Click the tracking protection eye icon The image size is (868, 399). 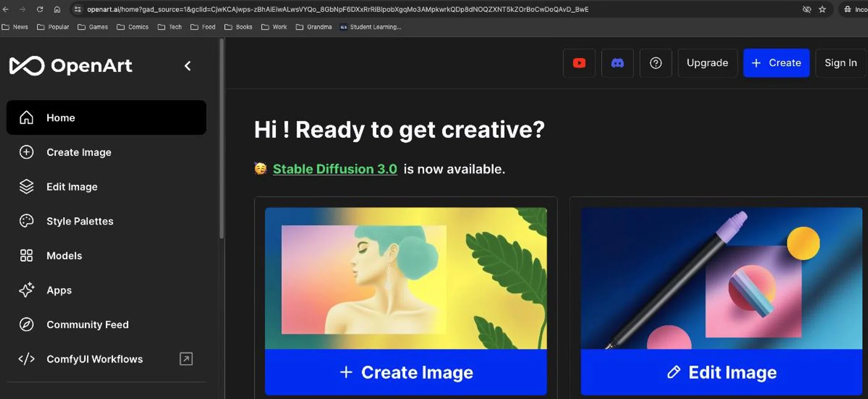click(x=807, y=9)
